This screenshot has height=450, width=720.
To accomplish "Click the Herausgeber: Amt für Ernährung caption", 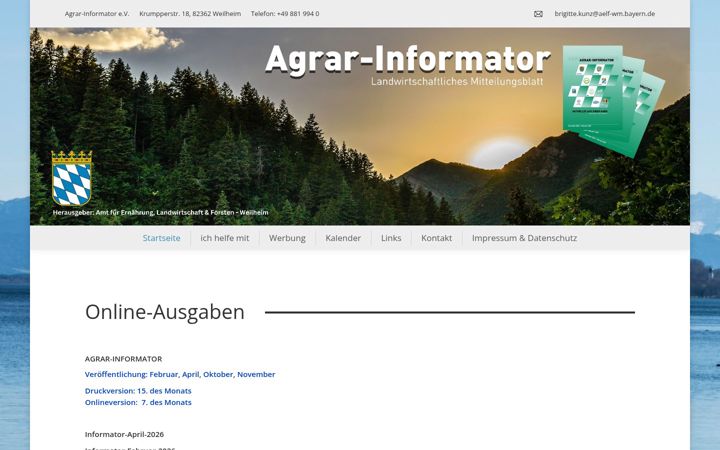I will [160, 213].
